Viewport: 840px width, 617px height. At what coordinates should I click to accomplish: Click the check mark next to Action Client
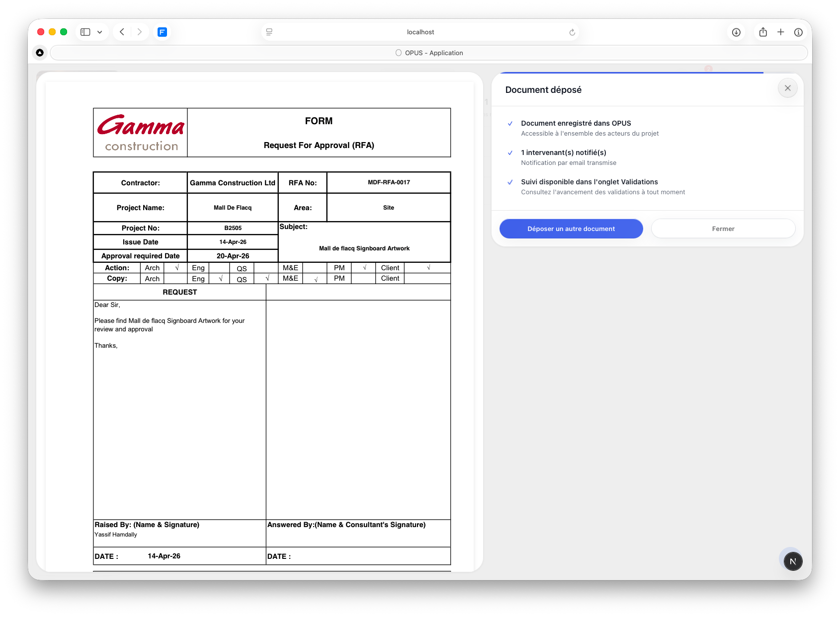[x=428, y=267]
